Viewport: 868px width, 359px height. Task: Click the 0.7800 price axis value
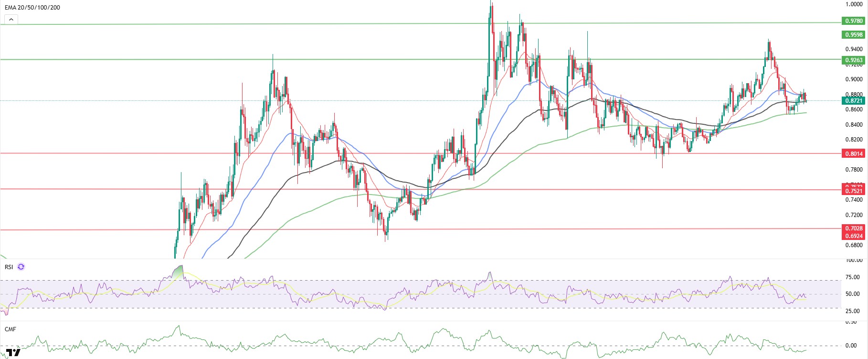(x=854, y=170)
